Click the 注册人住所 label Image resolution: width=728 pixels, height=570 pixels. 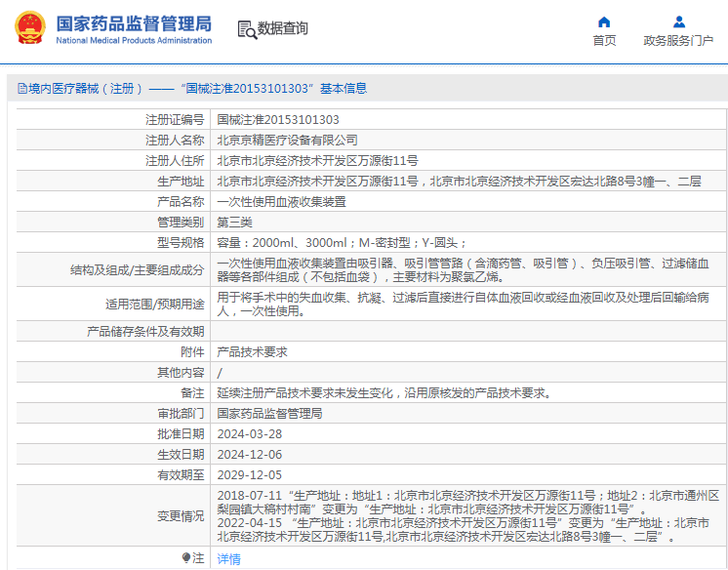(x=175, y=161)
